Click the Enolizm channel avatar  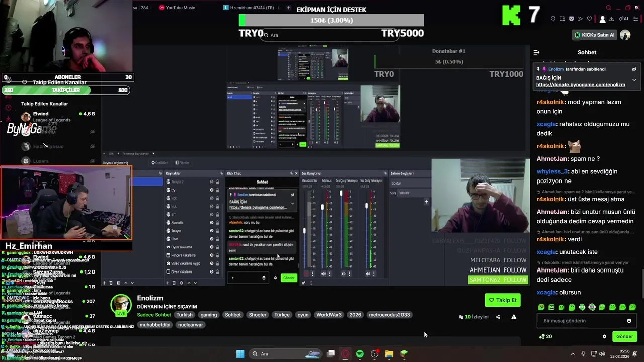pyautogui.click(x=121, y=305)
